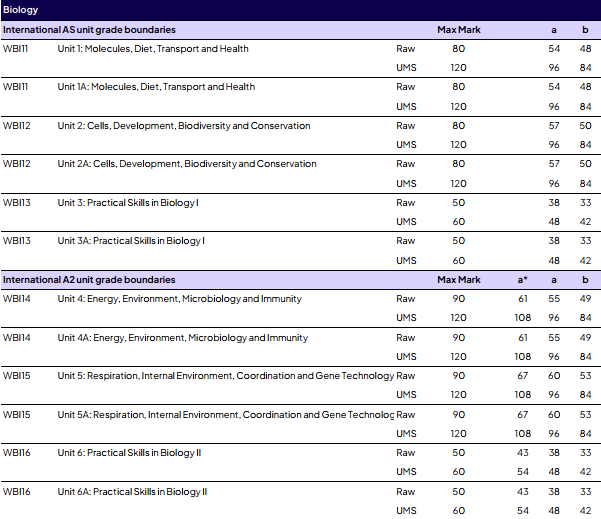Select Unit 6: Practical Skills in Biology II
Screen dimensions: 601x519
(129, 453)
